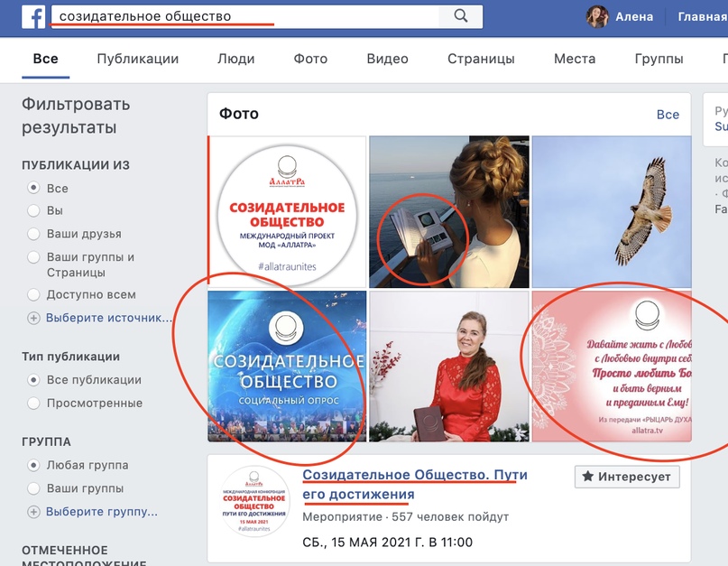Switch to the Все results tab
This screenshot has height=566, width=728.
coord(45,59)
